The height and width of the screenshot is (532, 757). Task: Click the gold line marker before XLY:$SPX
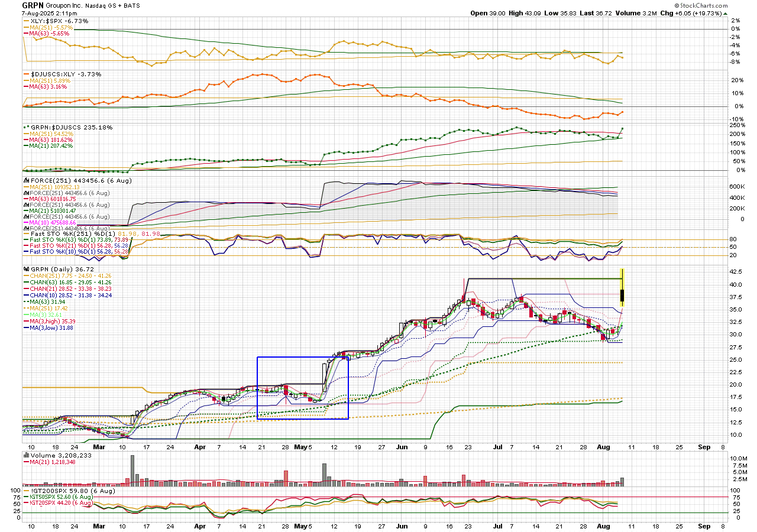[x=25, y=21]
